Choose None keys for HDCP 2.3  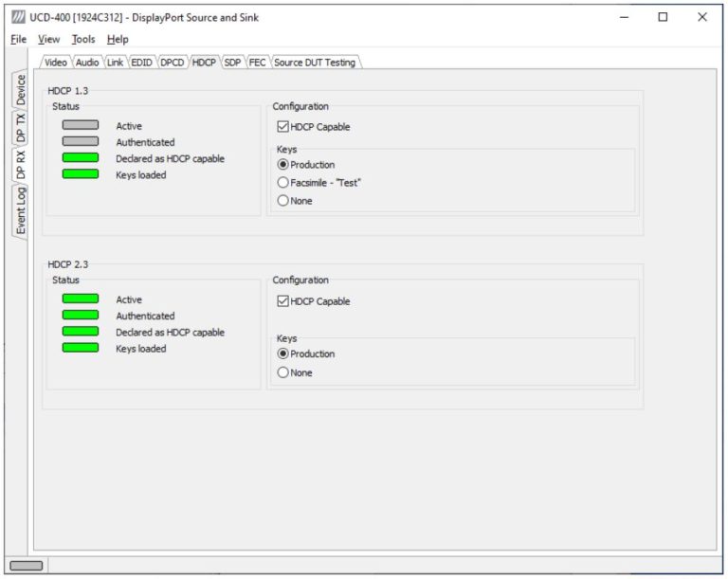(x=283, y=373)
